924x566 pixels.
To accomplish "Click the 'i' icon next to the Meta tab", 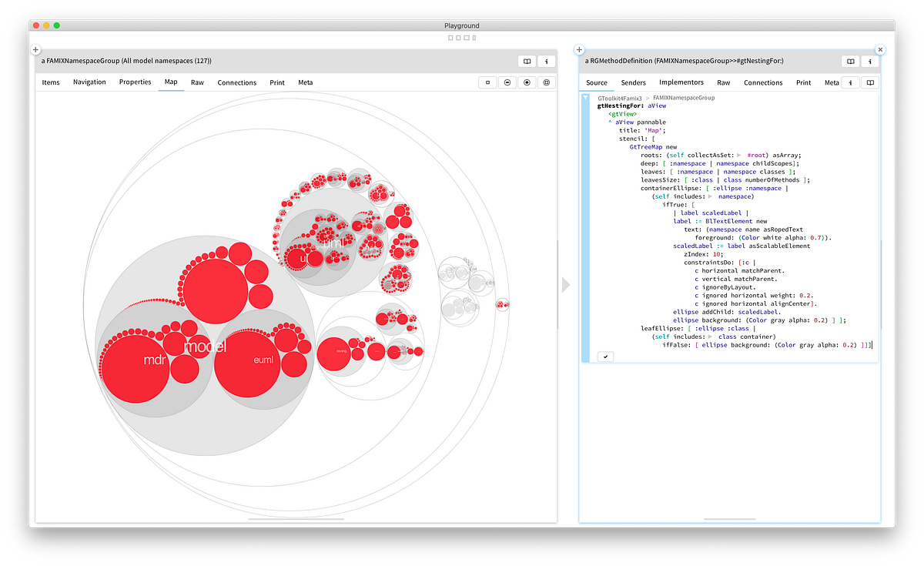I will pyautogui.click(x=849, y=82).
